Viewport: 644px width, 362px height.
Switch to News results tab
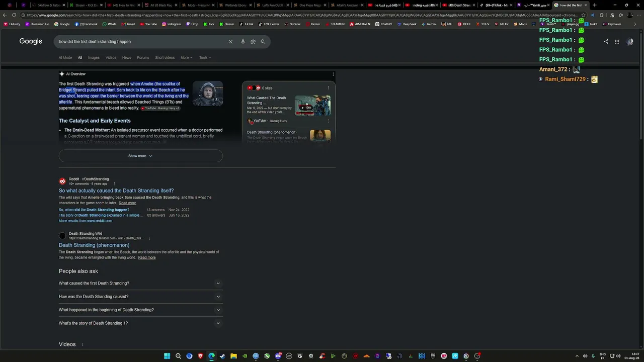(127, 57)
